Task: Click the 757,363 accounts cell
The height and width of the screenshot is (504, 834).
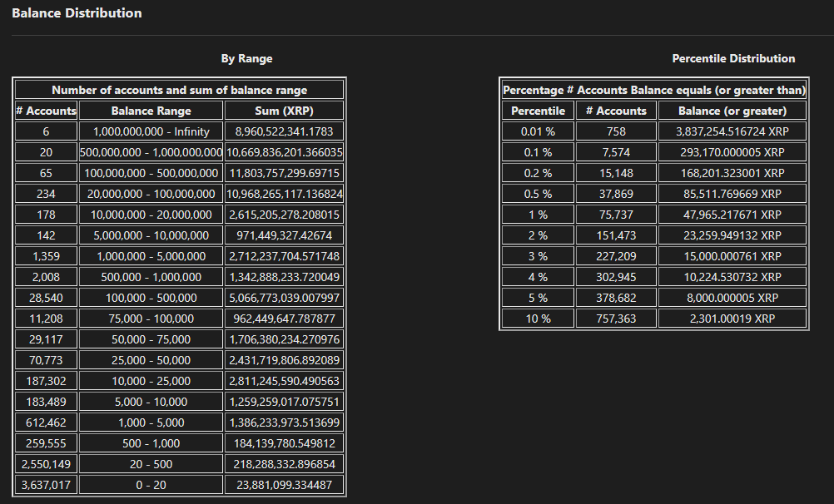Action: 616,319
